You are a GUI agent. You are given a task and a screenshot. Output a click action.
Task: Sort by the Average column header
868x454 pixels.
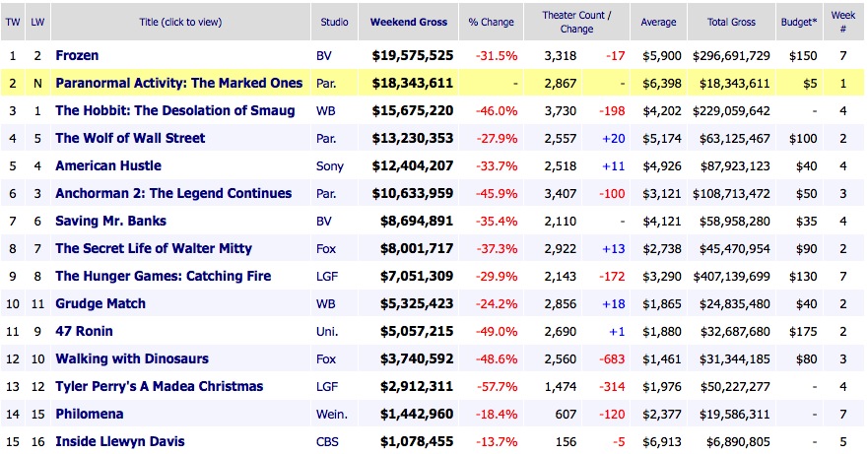pos(658,23)
